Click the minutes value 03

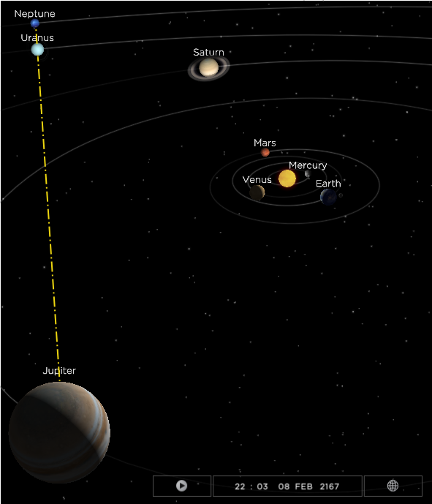click(262, 486)
